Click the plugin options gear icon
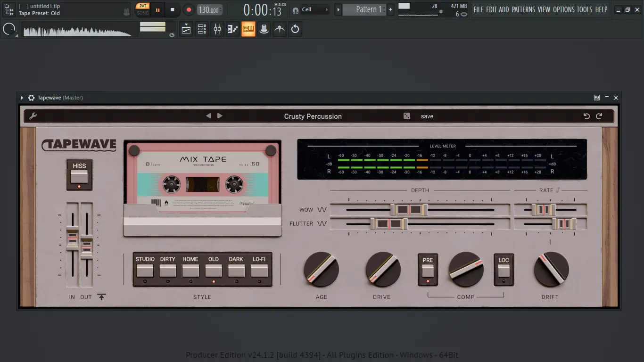Viewport: 644px width, 362px height. click(31, 98)
